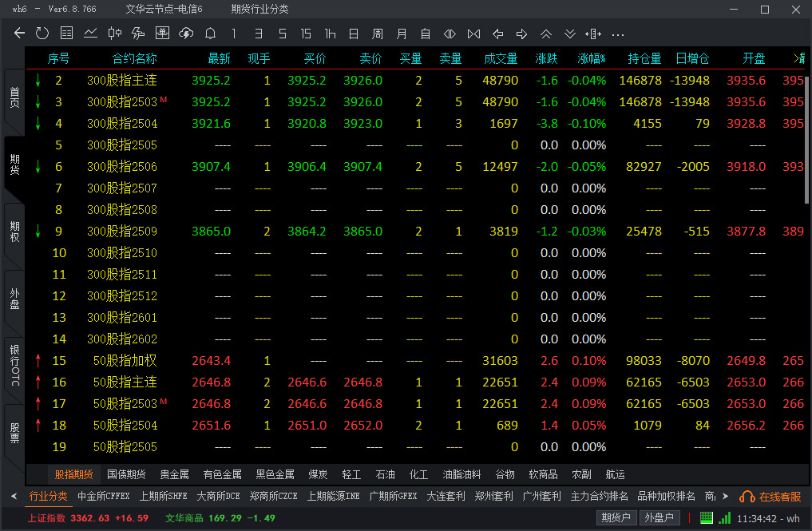Click the back arrow toolbar icon
Image resolution: width=812 pixels, height=531 pixels.
pos(20,34)
